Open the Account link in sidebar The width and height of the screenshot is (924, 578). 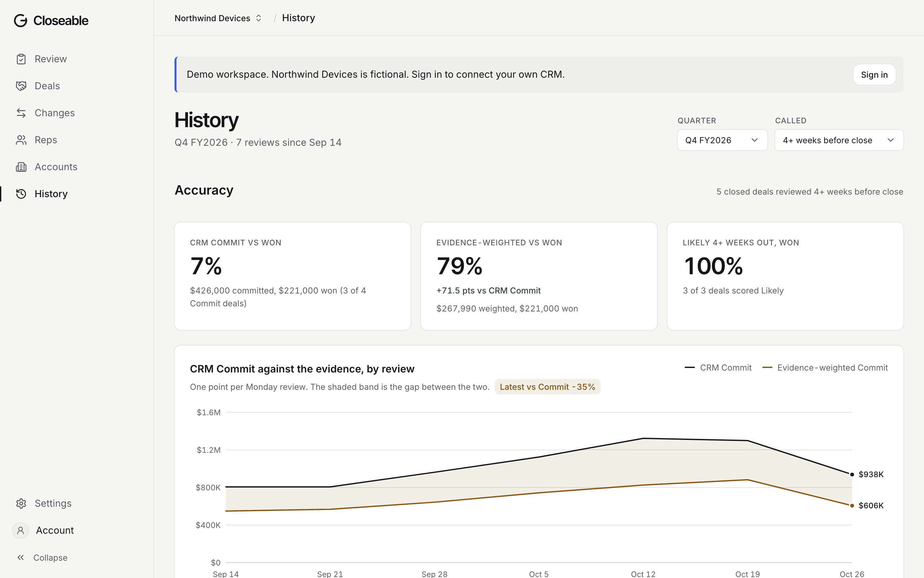click(x=55, y=530)
